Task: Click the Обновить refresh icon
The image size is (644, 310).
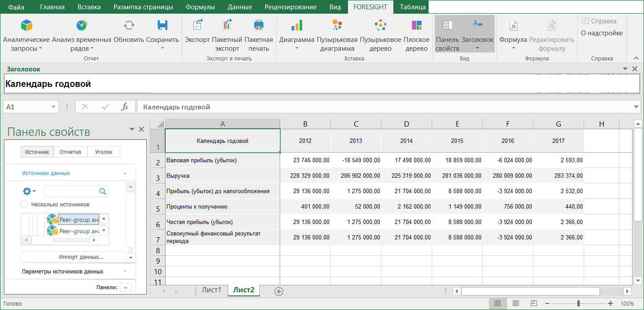Action: click(x=129, y=26)
